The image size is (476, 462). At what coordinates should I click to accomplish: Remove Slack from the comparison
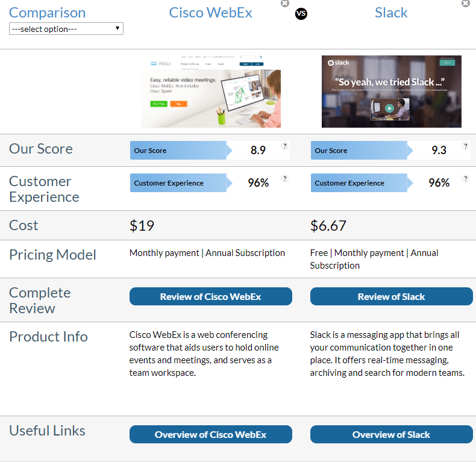466,4
